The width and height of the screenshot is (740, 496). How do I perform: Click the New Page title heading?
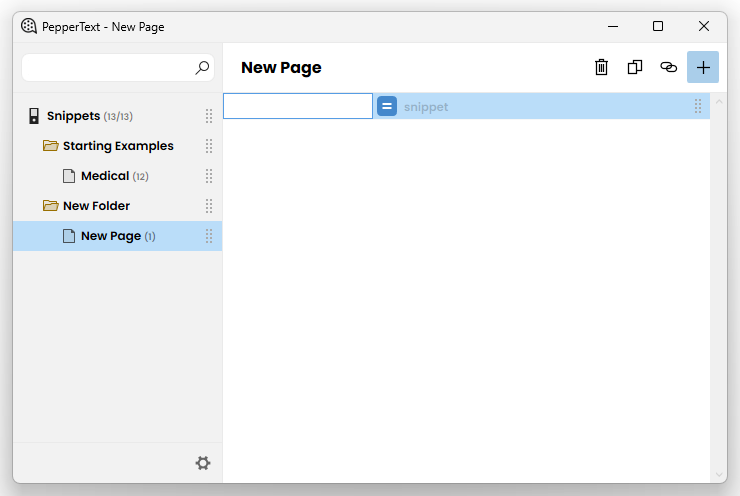[281, 68]
